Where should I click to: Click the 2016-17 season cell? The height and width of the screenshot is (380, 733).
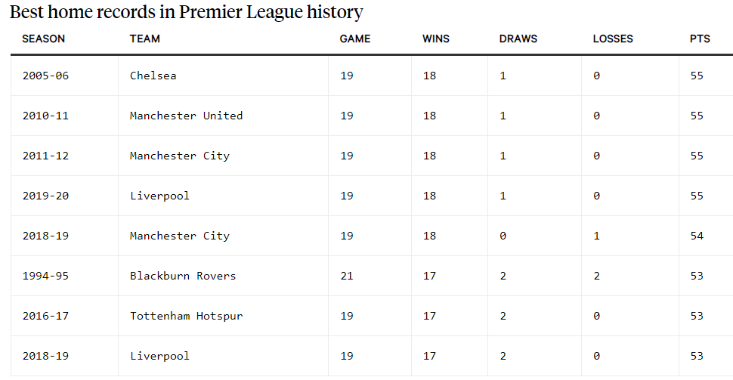click(65, 316)
